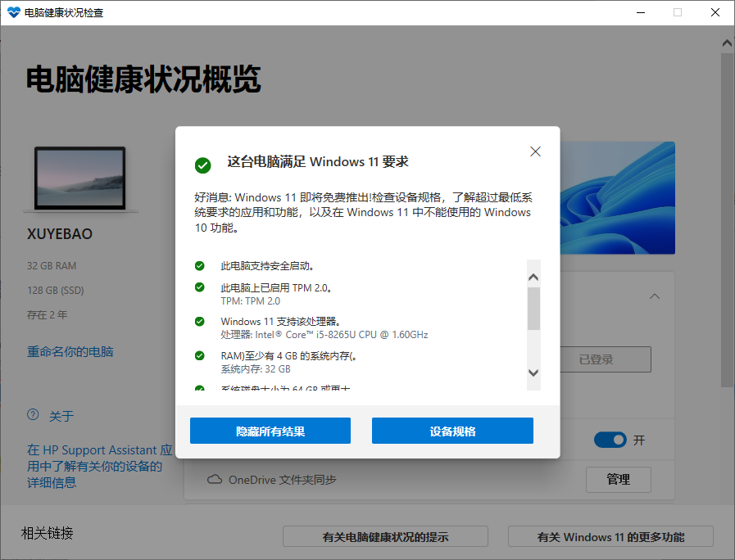
Task: Click 有关电脑健康状况的提示 button
Action: tap(385, 536)
